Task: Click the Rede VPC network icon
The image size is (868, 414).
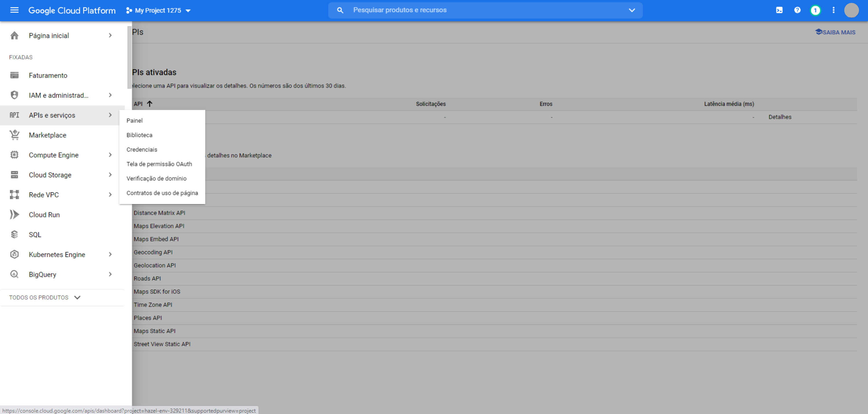Action: click(x=14, y=194)
